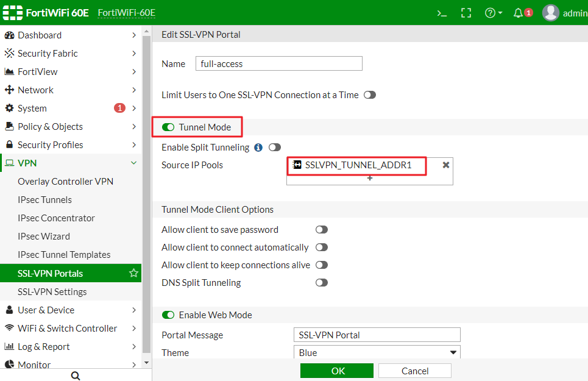Collapse the VPN section chevron
This screenshot has height=381, width=588.
134,163
